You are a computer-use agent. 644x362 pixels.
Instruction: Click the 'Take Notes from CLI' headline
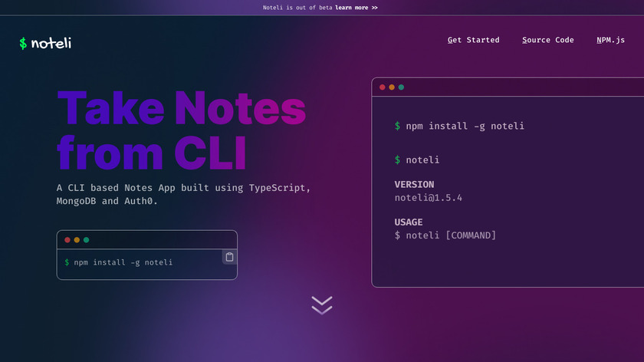coord(181,130)
